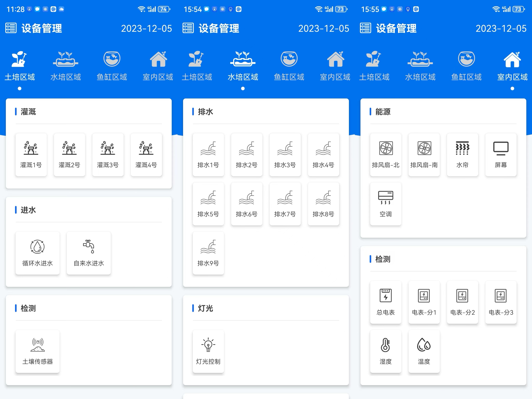Switch to 鱼缸区域 tab in left screen
Viewport: 532px width, 399px height.
(112, 66)
